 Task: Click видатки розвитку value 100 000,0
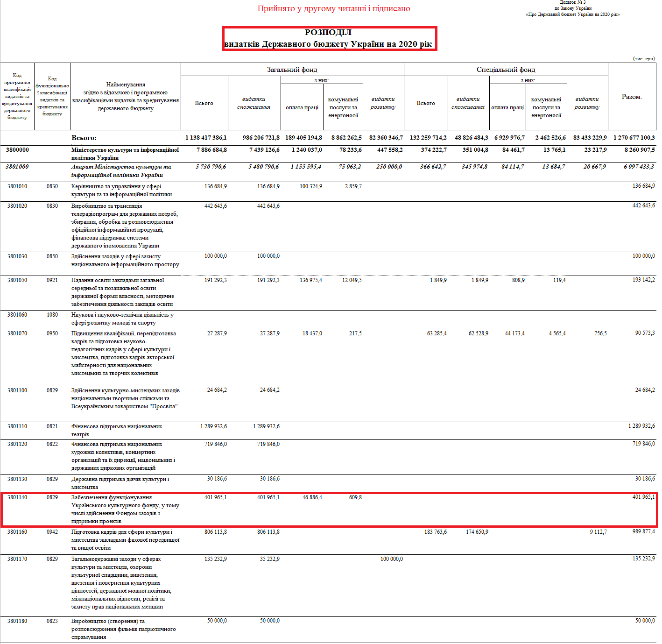click(392, 559)
